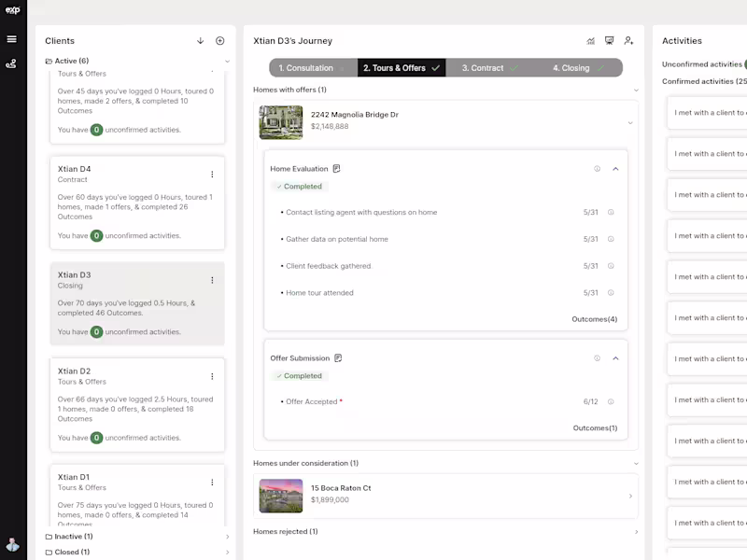Open Xtian D1 three-dot menu
Screen dimensions: 747x560
tap(212, 483)
